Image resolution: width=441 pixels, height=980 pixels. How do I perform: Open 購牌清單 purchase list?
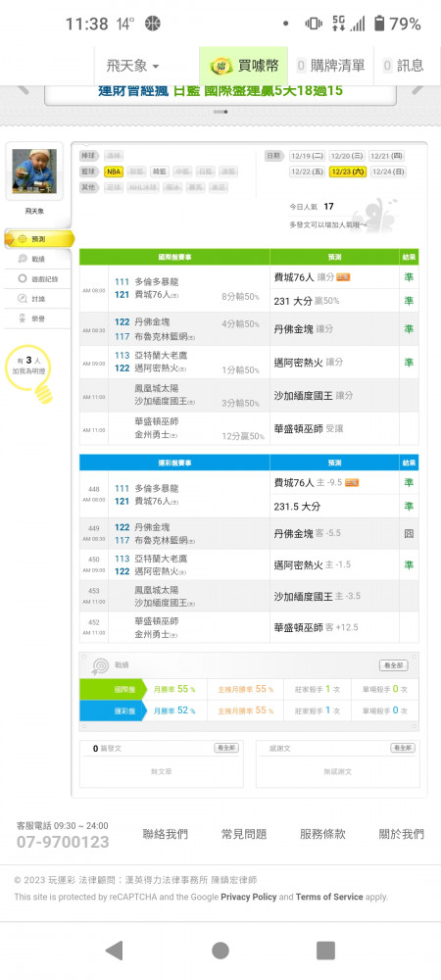click(x=330, y=65)
